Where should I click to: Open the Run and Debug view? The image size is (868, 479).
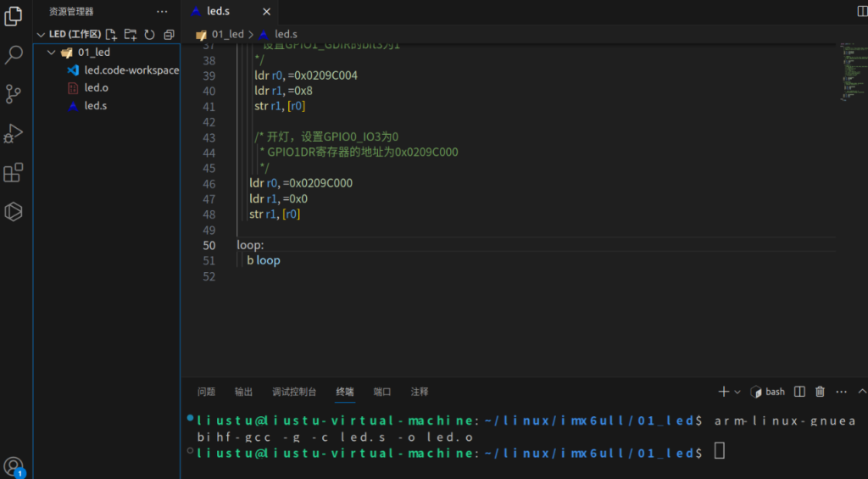14,134
